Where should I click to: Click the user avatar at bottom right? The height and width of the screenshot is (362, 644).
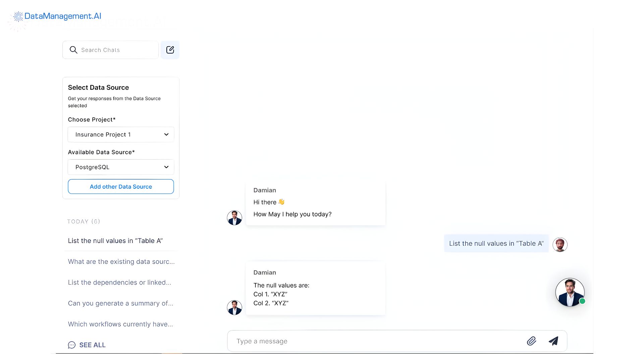570,292
